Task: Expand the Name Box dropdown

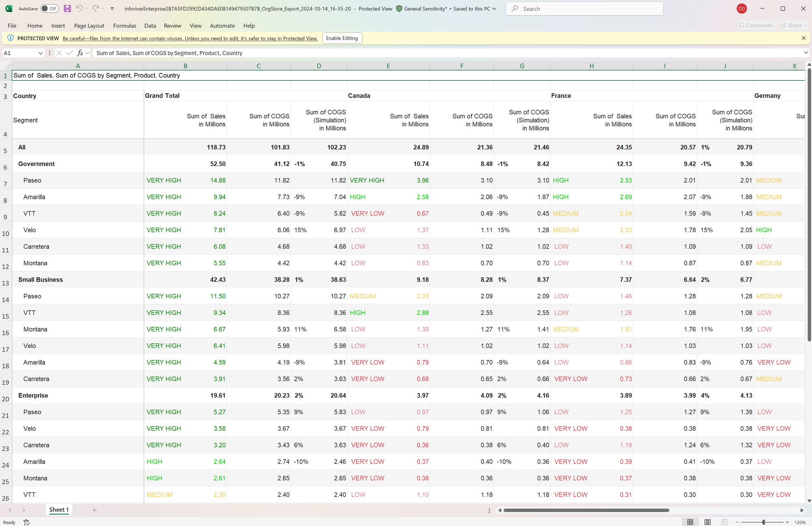Action: coord(41,53)
